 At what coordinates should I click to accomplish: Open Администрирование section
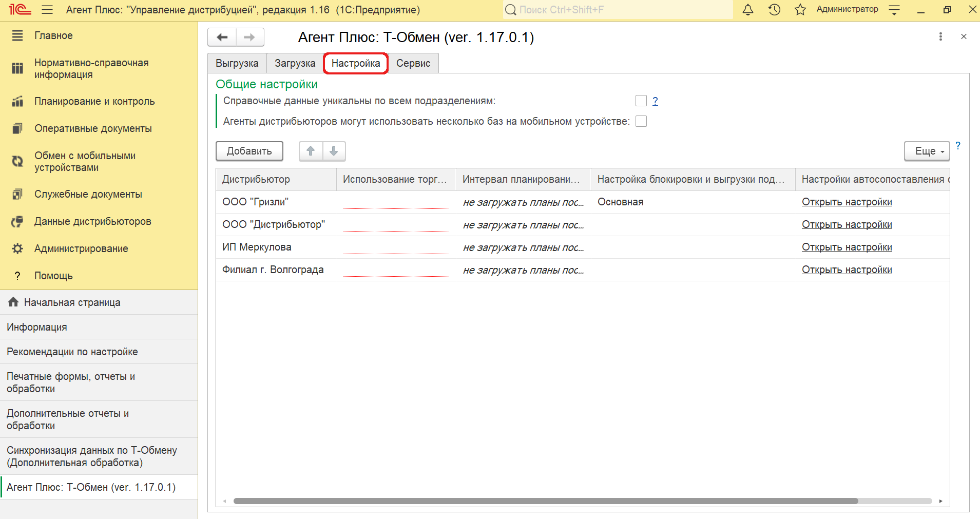tap(81, 248)
